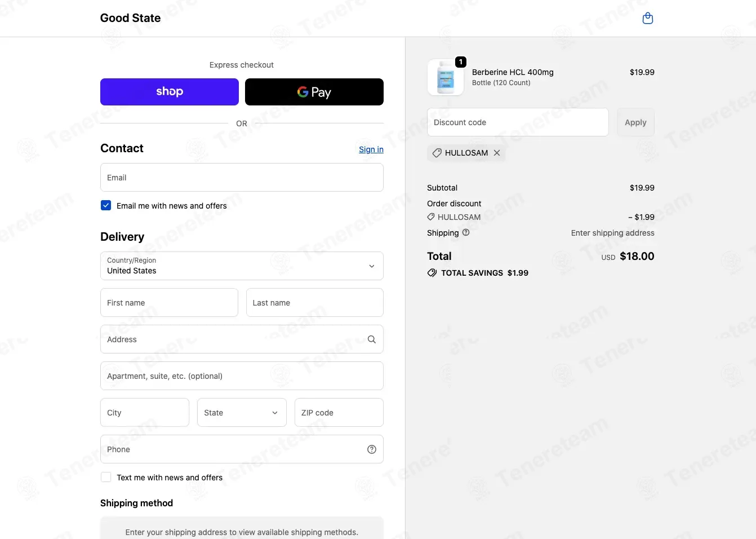
Task: Click the Enter shipping address text
Action: pyautogui.click(x=613, y=233)
